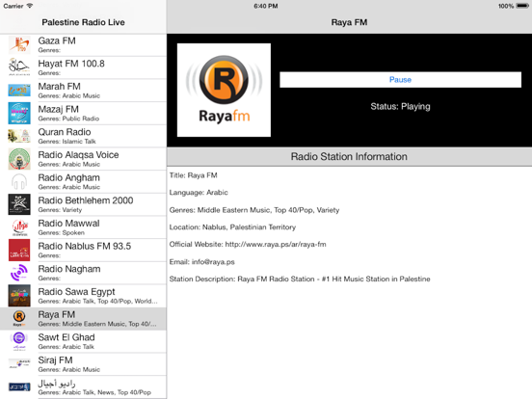Click the Mazaj FM station logo

tap(19, 113)
